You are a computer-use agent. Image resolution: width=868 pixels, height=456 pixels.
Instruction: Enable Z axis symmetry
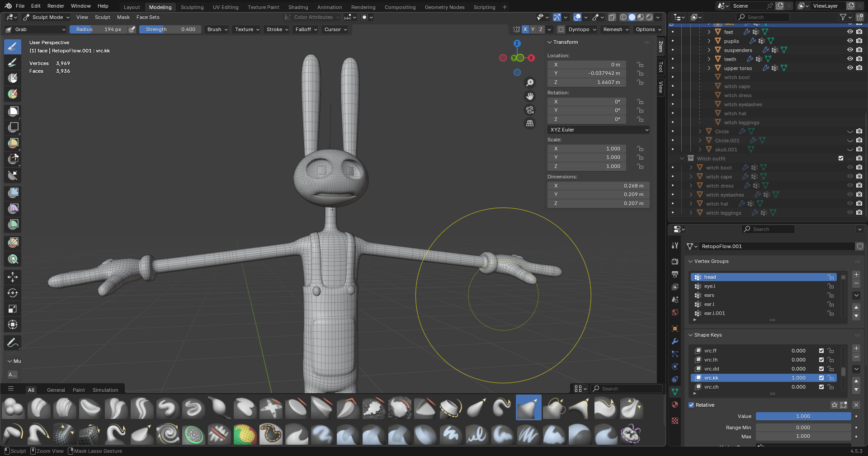(541, 29)
